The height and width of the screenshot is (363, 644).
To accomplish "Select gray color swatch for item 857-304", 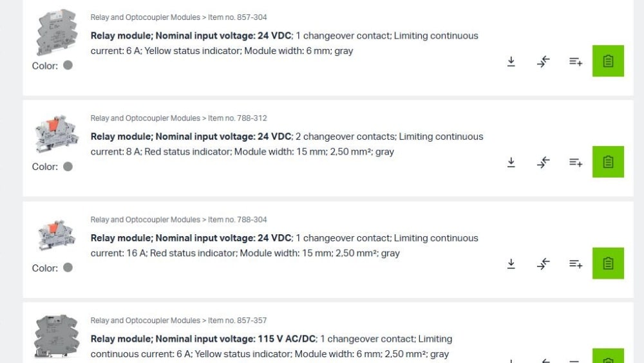I will click(68, 65).
